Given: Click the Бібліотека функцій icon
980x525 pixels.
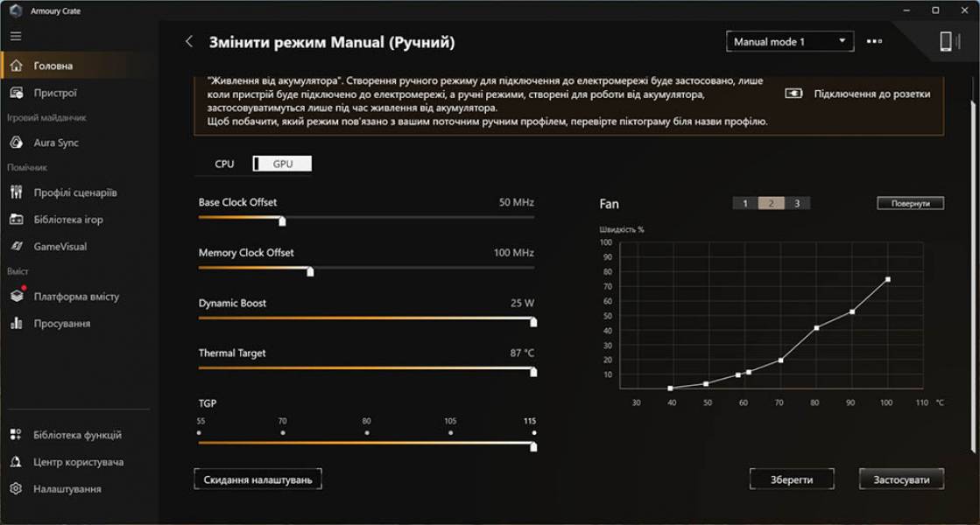Looking at the screenshot, I should click(x=16, y=434).
